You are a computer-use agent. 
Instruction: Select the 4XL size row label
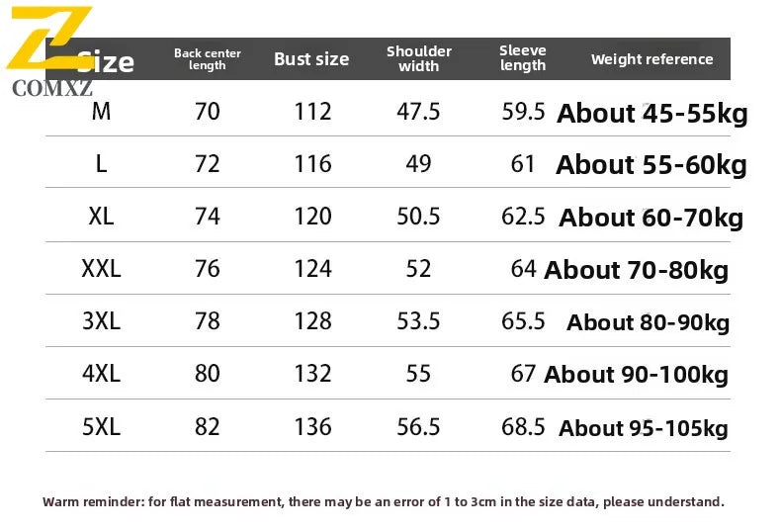101,374
